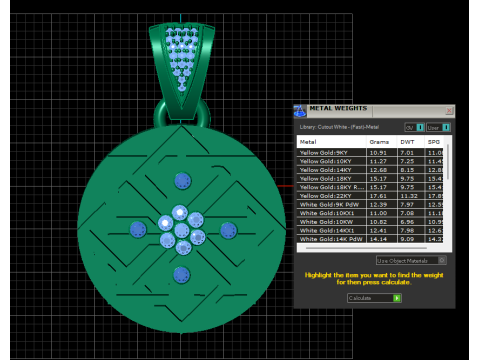This screenshot has width=480, height=360.
Task: Select the 'Yellow Gold:18KY' row
Action: [x=370, y=179]
